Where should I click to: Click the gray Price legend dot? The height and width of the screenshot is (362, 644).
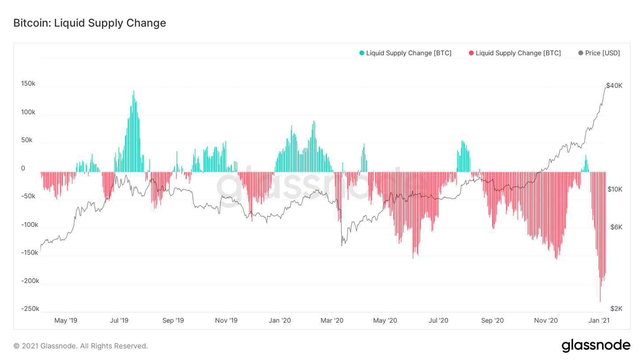581,53
